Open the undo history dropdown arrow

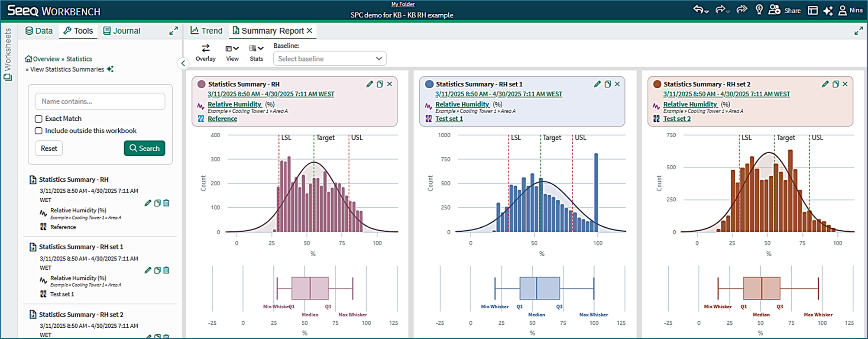pos(706,12)
